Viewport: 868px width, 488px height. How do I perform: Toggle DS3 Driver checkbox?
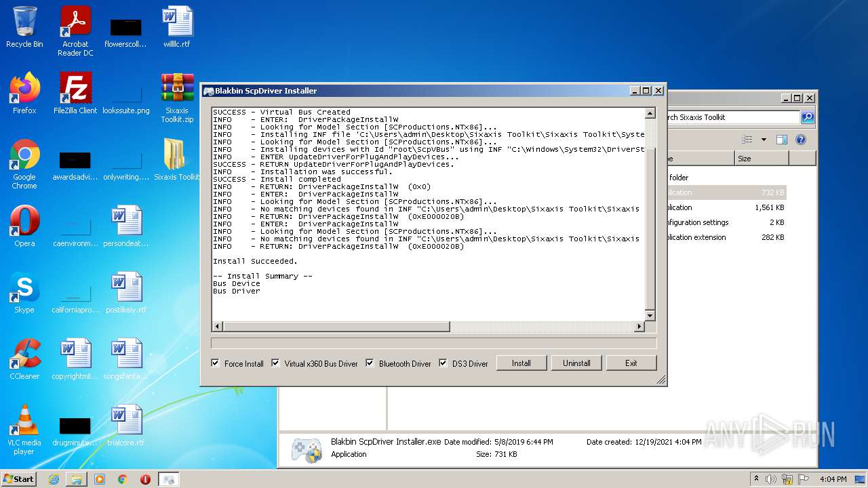(443, 363)
